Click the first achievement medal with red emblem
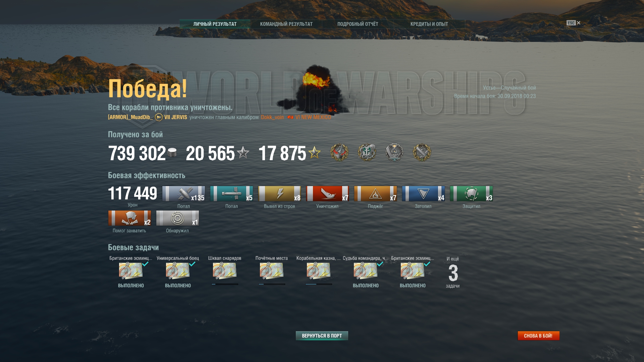The image size is (644, 362). [x=339, y=153]
